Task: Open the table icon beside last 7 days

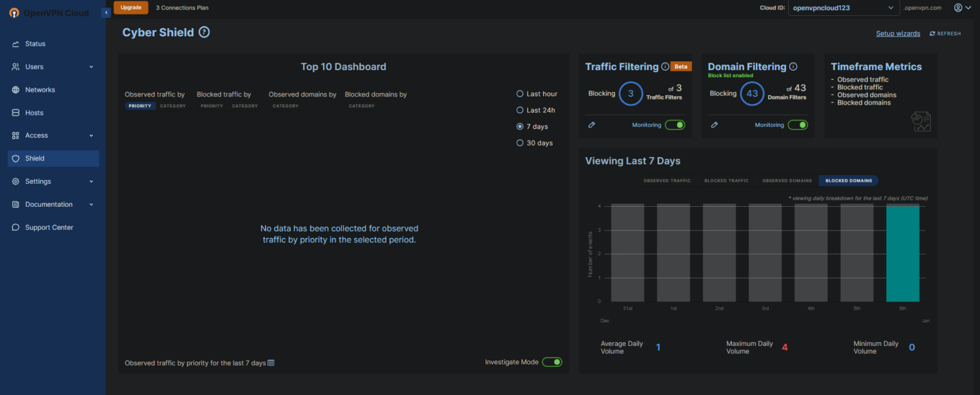Action: (x=271, y=363)
